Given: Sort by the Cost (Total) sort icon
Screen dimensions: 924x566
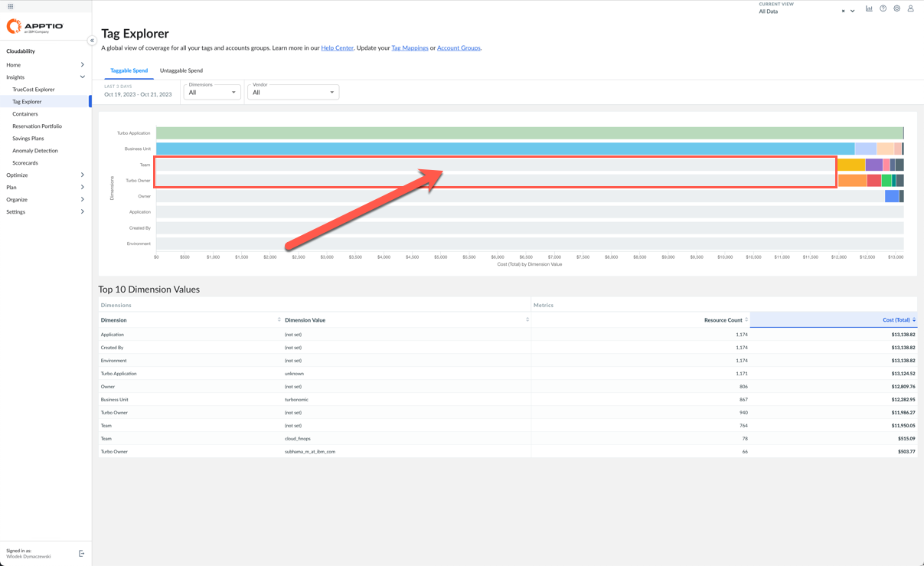Looking at the screenshot, I should (x=914, y=319).
